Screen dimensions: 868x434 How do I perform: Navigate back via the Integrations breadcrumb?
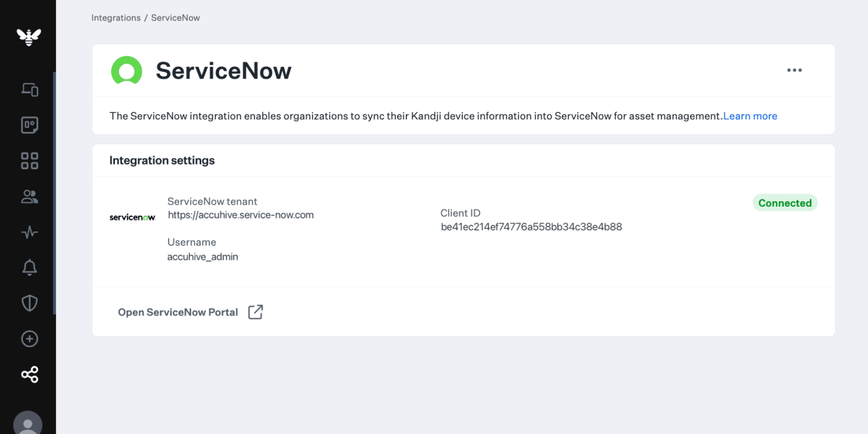coord(116,17)
